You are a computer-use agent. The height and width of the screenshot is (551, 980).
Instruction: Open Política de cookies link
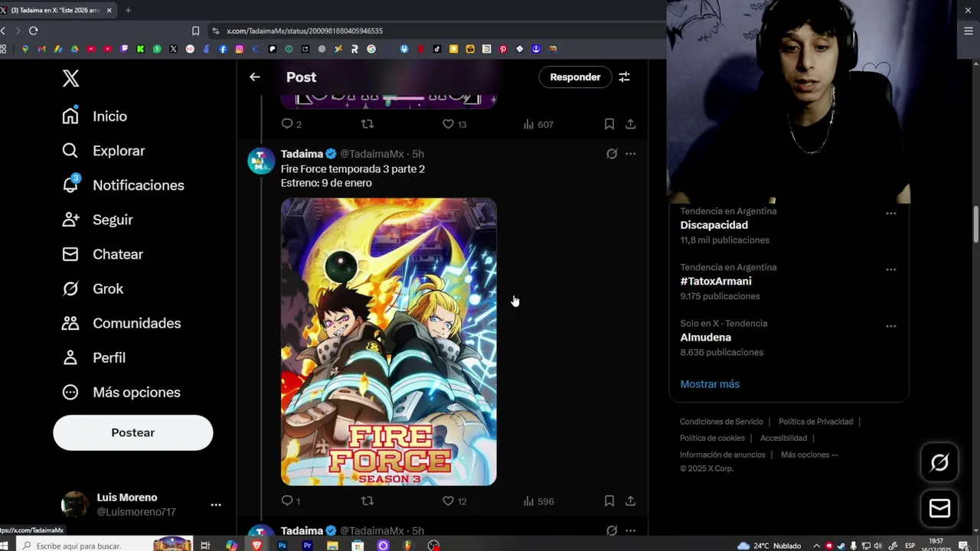click(x=712, y=439)
